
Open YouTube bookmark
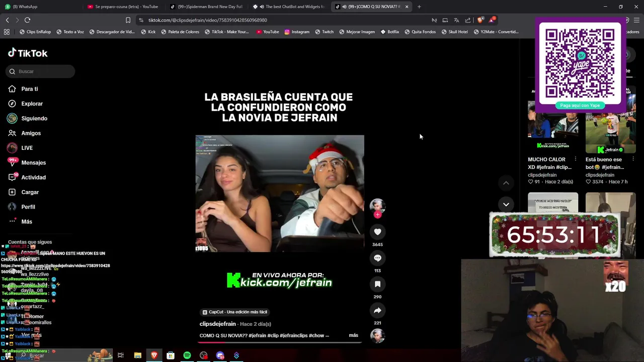(267, 32)
